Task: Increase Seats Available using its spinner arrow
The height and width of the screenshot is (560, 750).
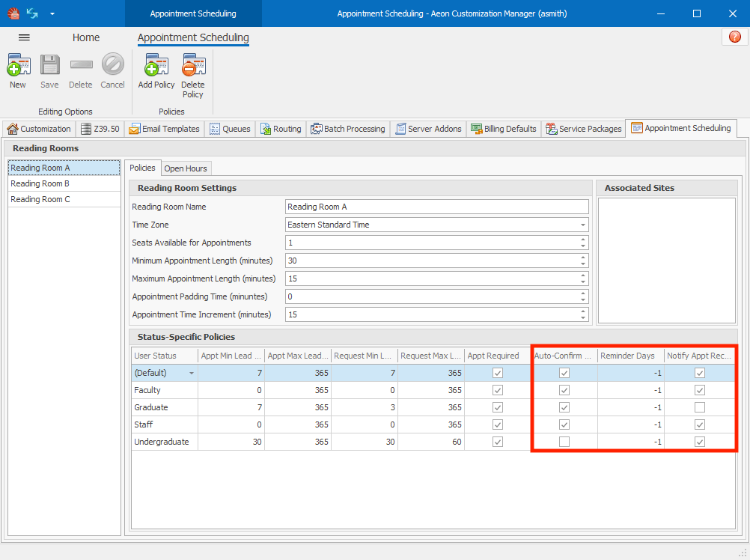Action: tap(584, 239)
